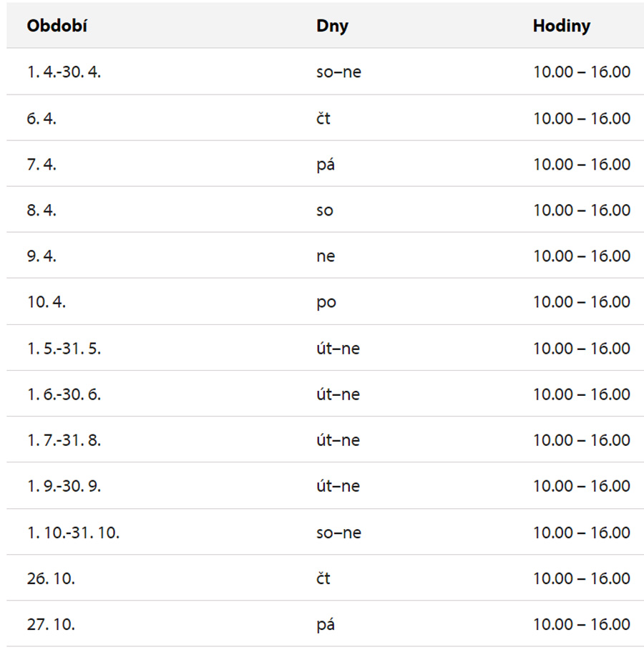Click the period cell 1. 9.-30. 9.
Screen dimensions: 644x650
(x=64, y=486)
